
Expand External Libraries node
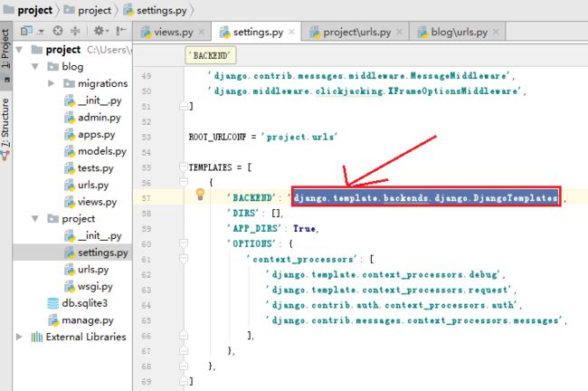pyautogui.click(x=19, y=337)
